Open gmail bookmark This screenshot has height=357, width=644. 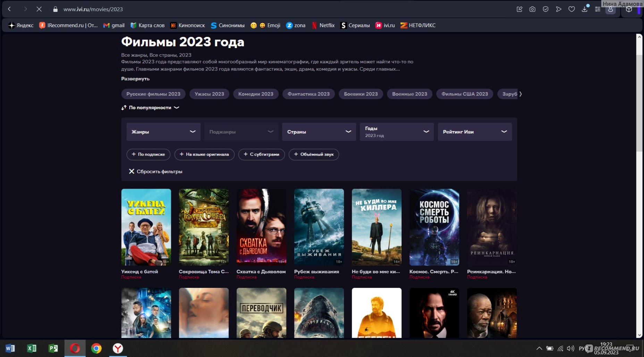(x=114, y=25)
